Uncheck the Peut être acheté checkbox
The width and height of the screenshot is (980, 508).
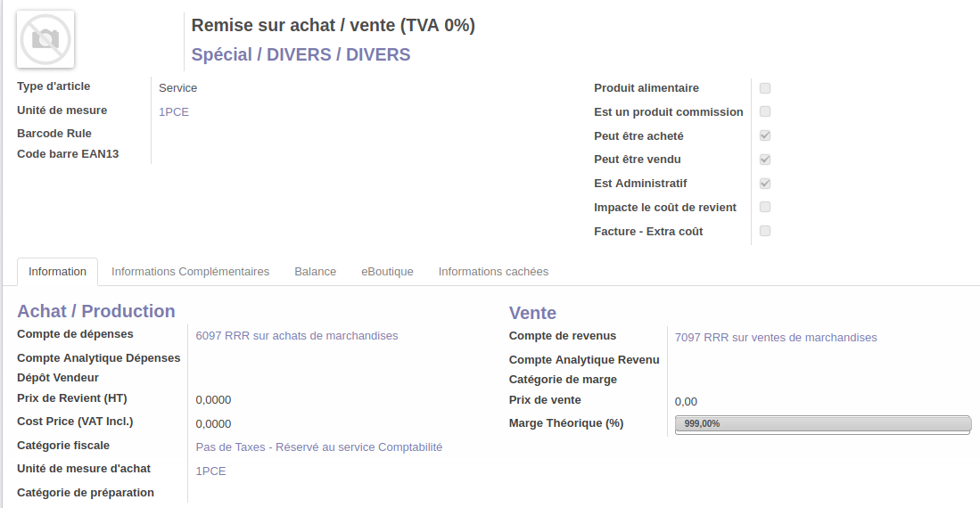click(x=765, y=135)
